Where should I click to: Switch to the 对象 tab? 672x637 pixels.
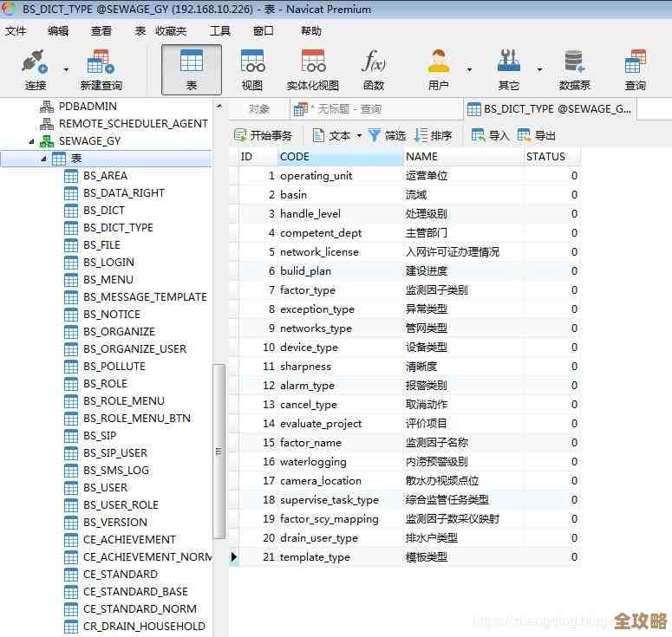pos(259,109)
